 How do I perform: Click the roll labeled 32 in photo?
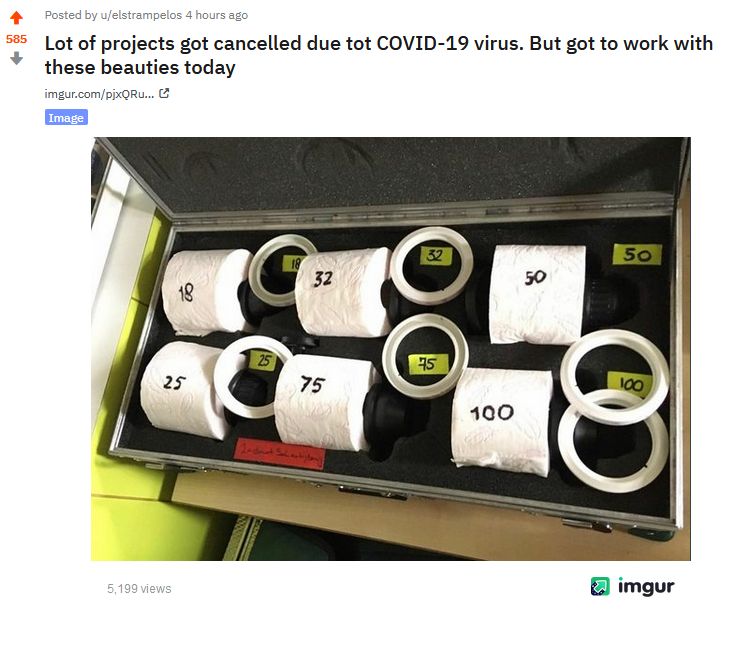click(343, 293)
